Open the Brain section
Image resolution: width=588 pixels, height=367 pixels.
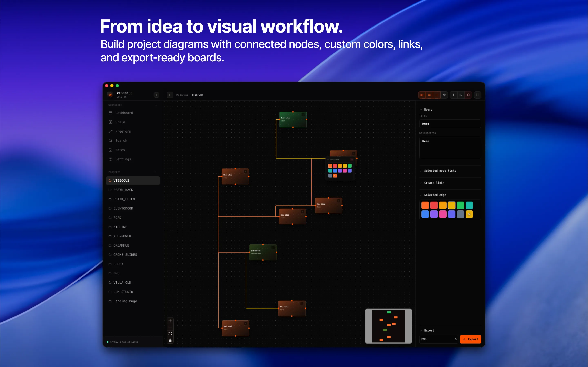click(133, 122)
